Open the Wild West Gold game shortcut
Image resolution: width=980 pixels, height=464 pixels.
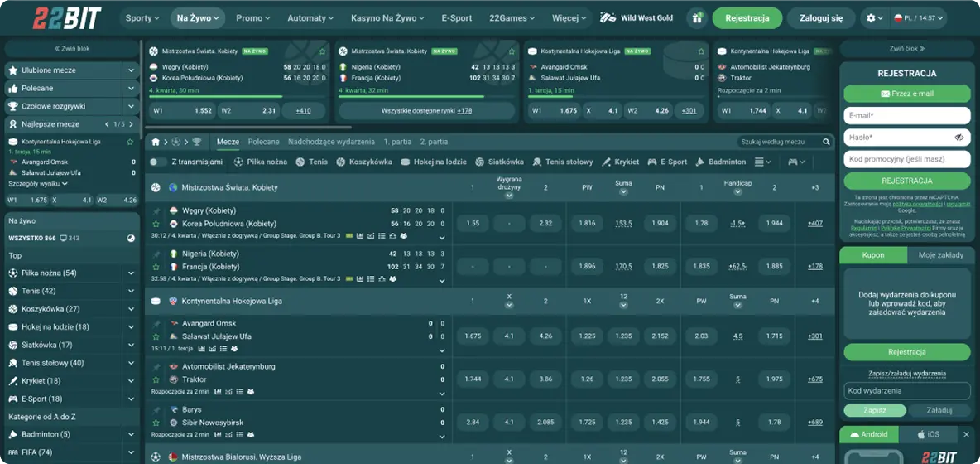tap(637, 18)
